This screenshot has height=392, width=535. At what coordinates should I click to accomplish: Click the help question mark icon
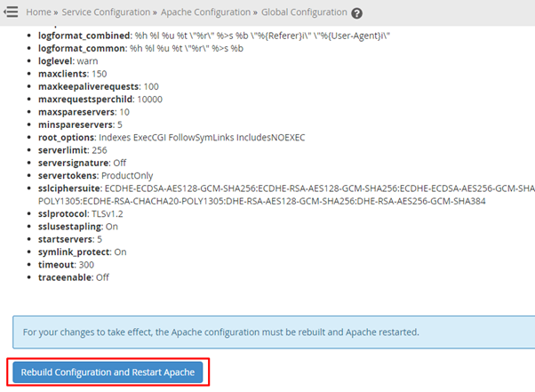point(357,13)
